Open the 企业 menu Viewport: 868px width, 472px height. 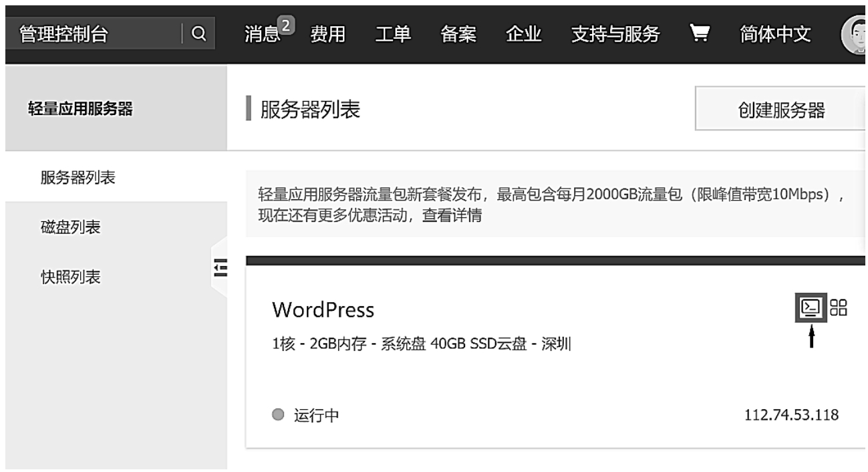coord(523,35)
